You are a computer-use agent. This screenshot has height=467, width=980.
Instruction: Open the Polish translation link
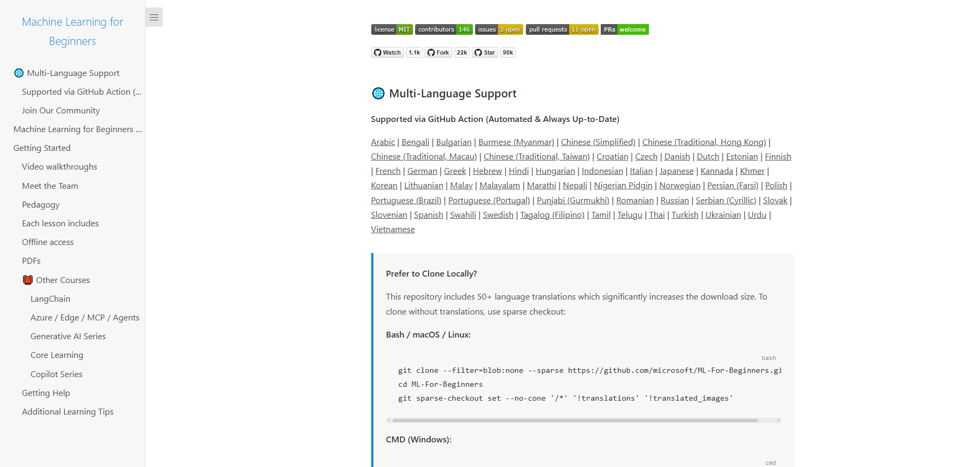tap(776, 186)
